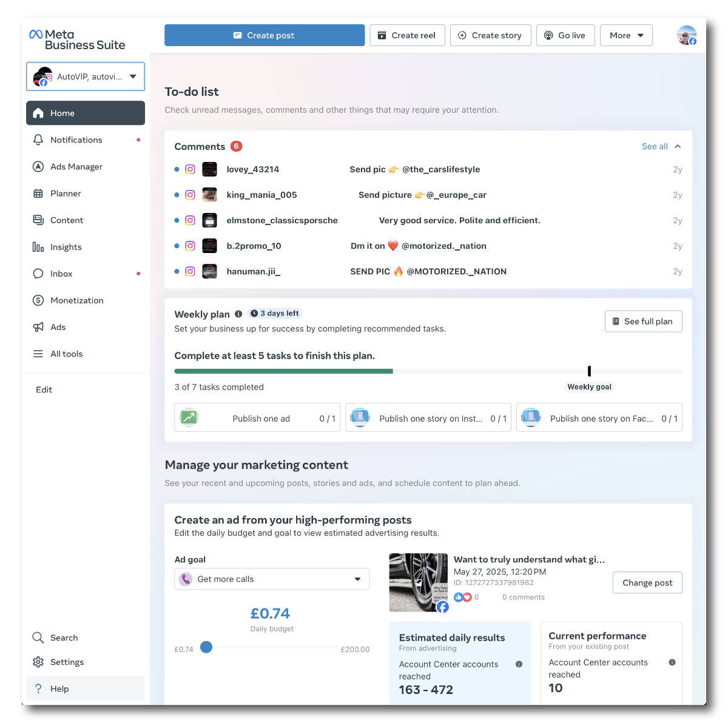Click Edit in the sidebar
This screenshot has width=728, height=728.
pos(44,389)
